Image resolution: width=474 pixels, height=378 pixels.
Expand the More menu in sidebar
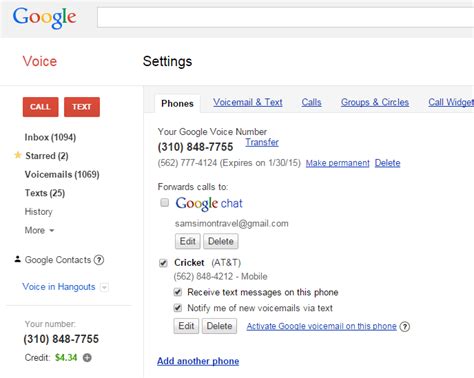point(39,230)
